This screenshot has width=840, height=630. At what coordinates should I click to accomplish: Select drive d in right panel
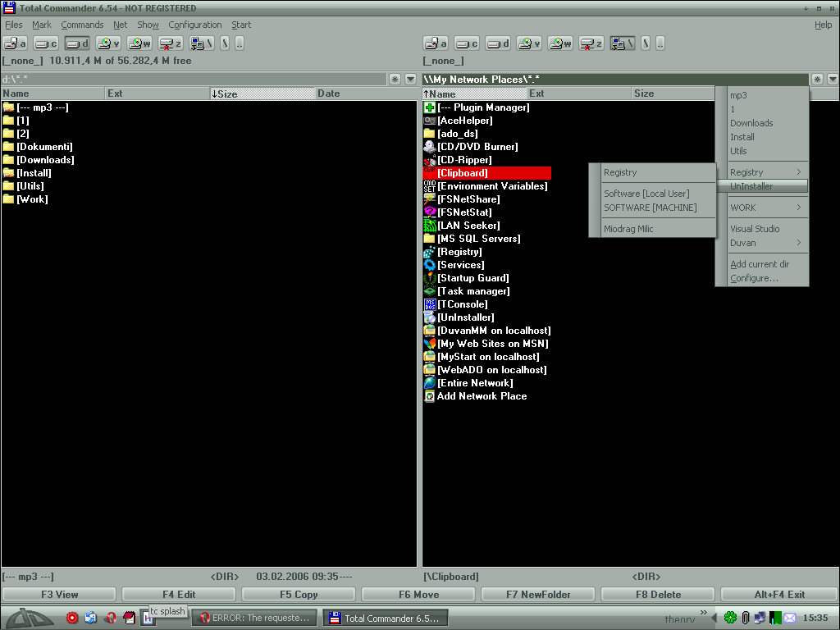[x=498, y=43]
